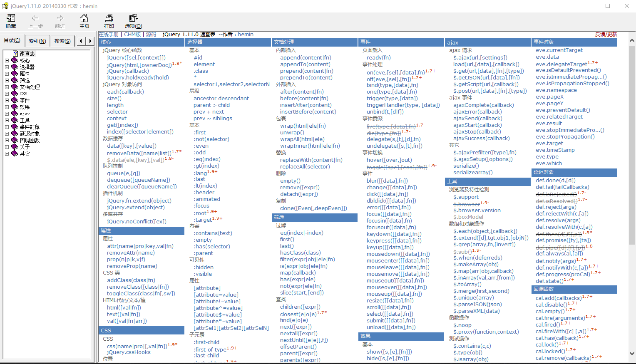Click the 反馈/更新 link
This screenshot has height=364, width=636.
(x=606, y=35)
